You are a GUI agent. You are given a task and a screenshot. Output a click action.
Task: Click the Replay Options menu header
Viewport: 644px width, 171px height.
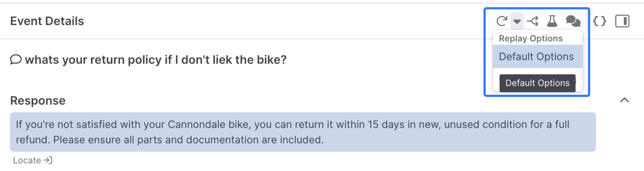[x=531, y=38]
